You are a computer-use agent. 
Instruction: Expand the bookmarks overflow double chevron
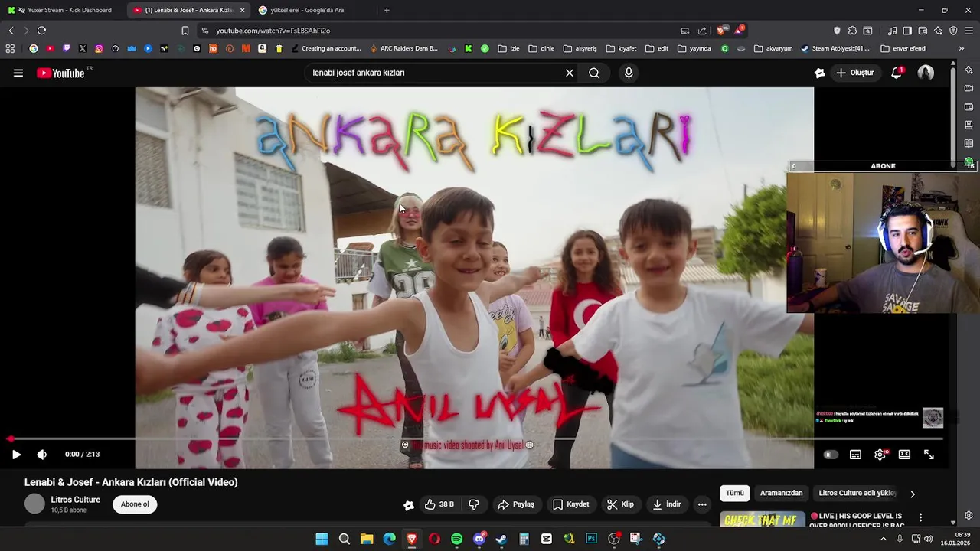tap(962, 48)
